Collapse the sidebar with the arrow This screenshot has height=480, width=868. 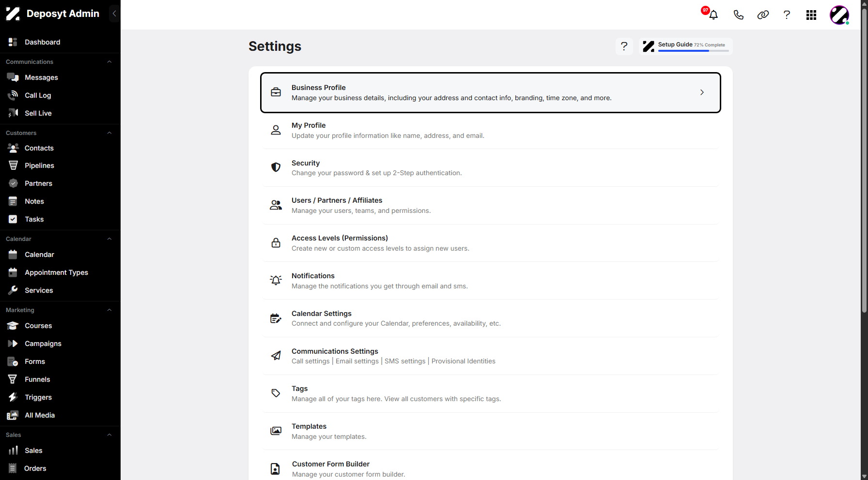pyautogui.click(x=114, y=14)
